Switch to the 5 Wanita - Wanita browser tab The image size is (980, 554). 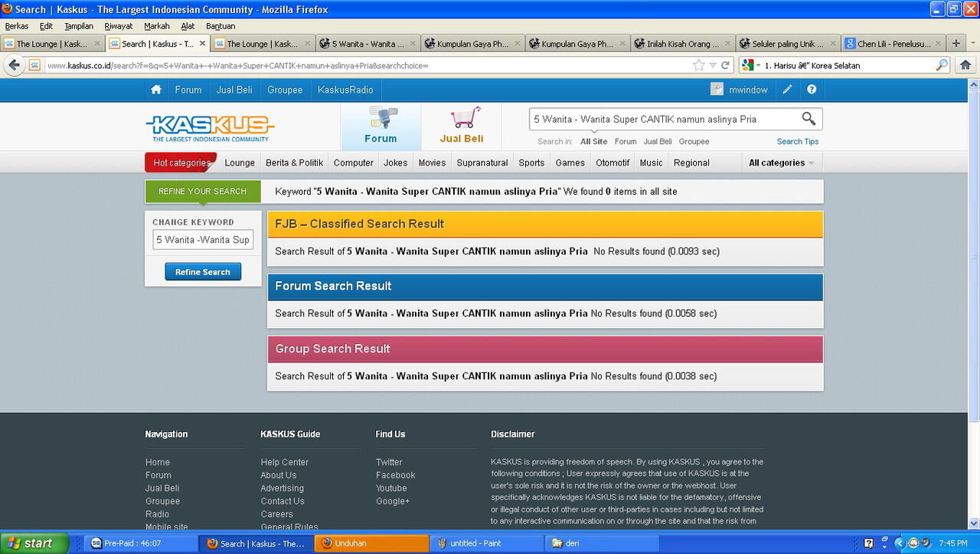367,44
